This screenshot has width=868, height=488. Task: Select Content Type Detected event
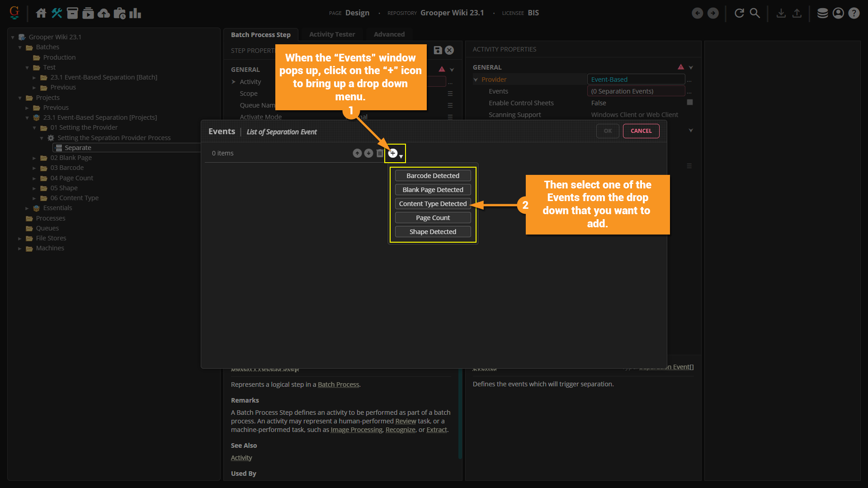(x=433, y=204)
